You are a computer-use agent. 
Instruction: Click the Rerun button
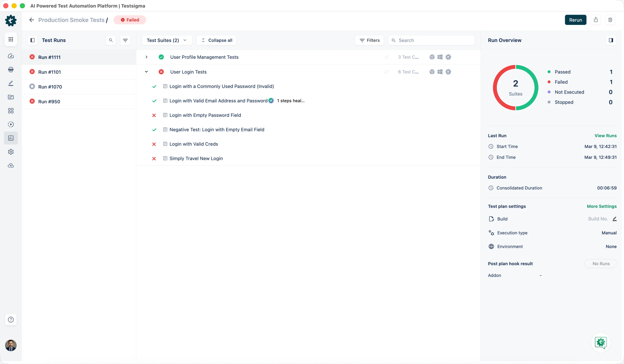[x=576, y=20]
